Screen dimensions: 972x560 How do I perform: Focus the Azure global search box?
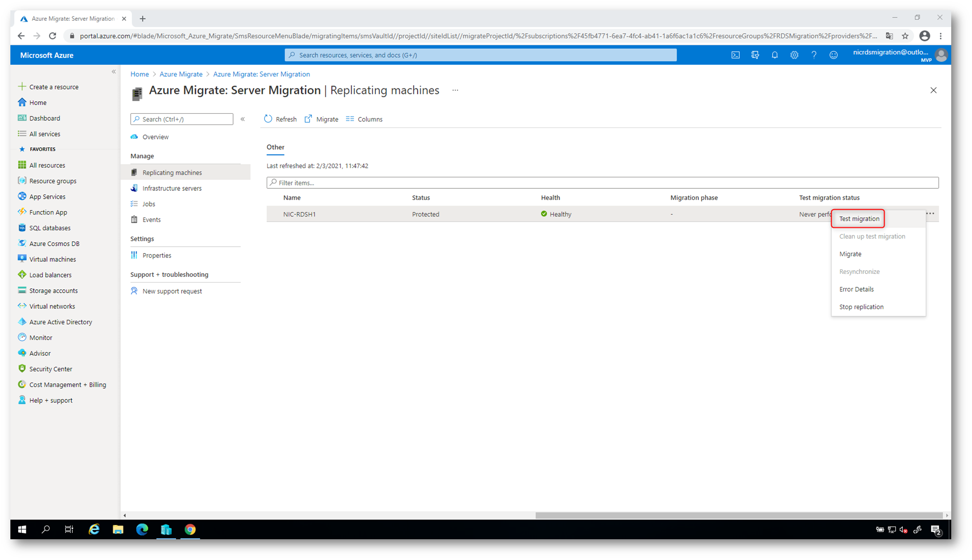pyautogui.click(x=480, y=55)
